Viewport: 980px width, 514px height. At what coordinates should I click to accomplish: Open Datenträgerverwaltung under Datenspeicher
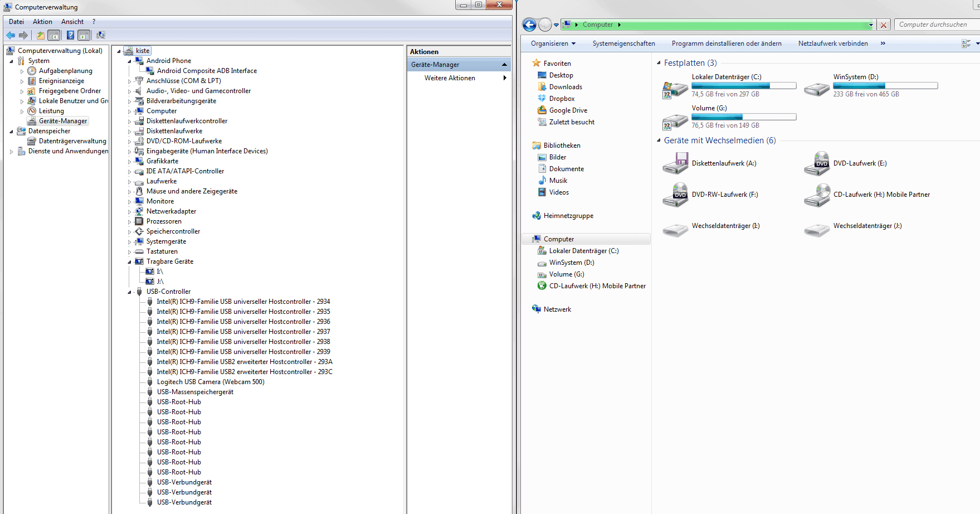click(x=72, y=141)
